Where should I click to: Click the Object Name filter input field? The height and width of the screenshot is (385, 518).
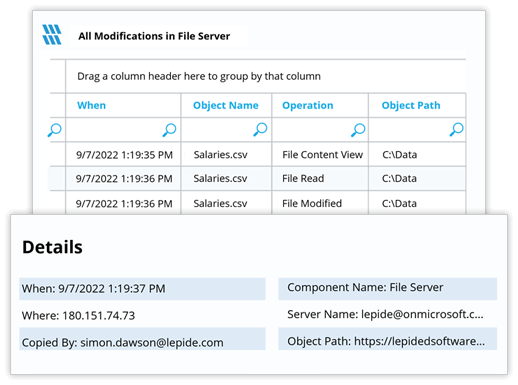pos(226,130)
